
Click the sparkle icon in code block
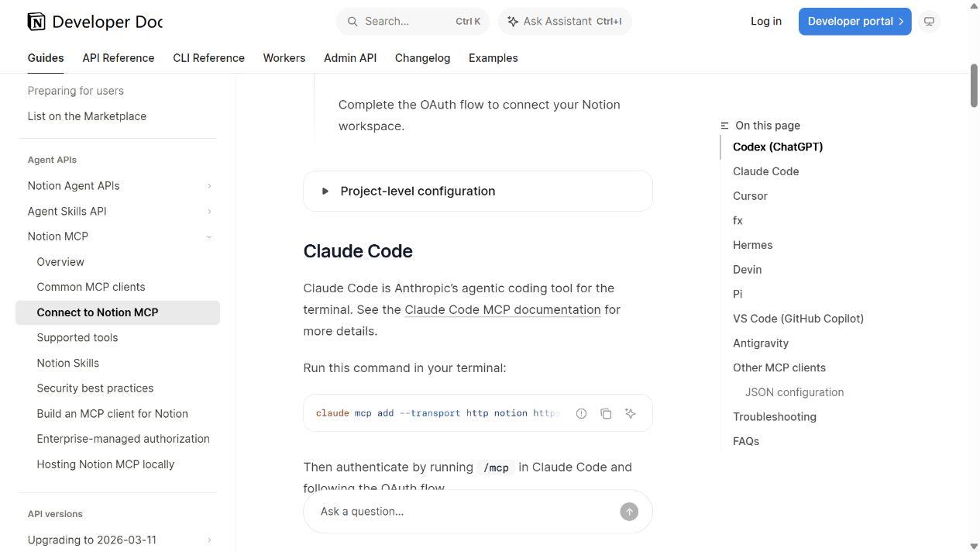tap(631, 413)
